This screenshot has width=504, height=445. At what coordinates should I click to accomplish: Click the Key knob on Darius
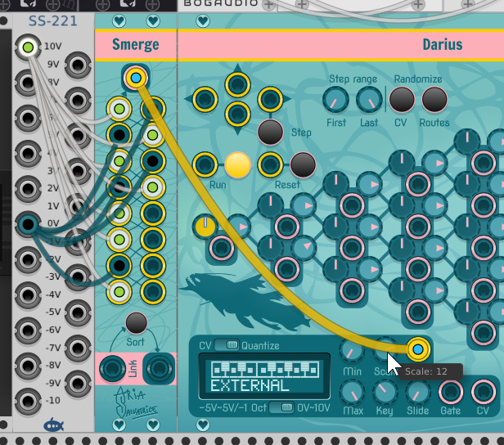tap(385, 392)
